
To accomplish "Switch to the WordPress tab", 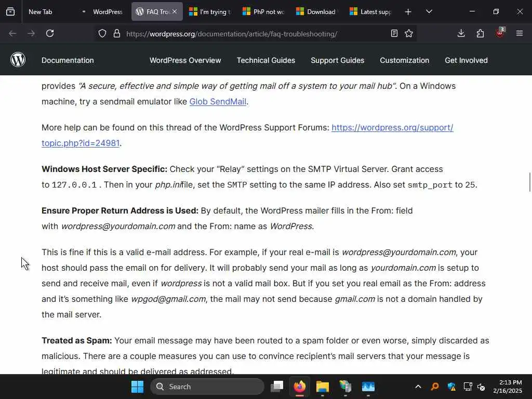I will [103, 11].
